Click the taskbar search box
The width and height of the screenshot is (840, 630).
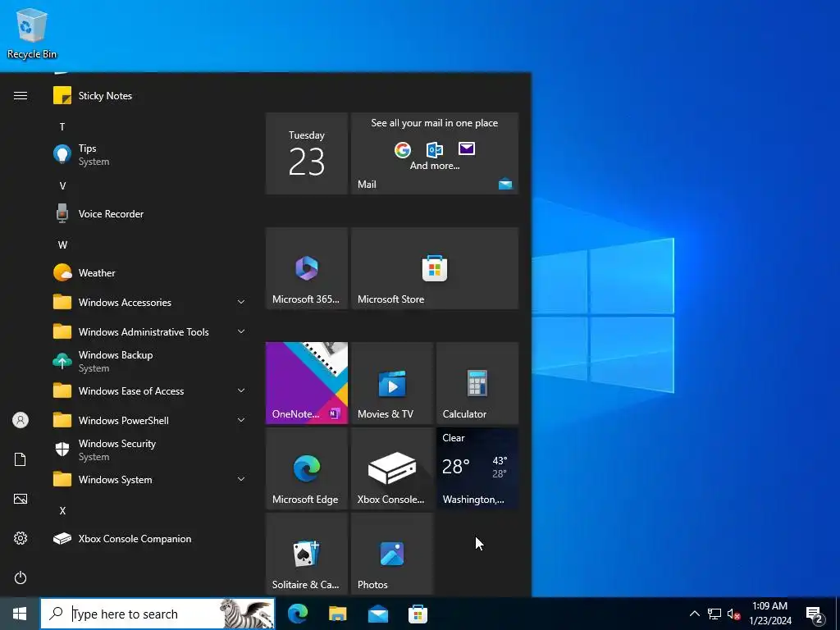click(x=157, y=614)
